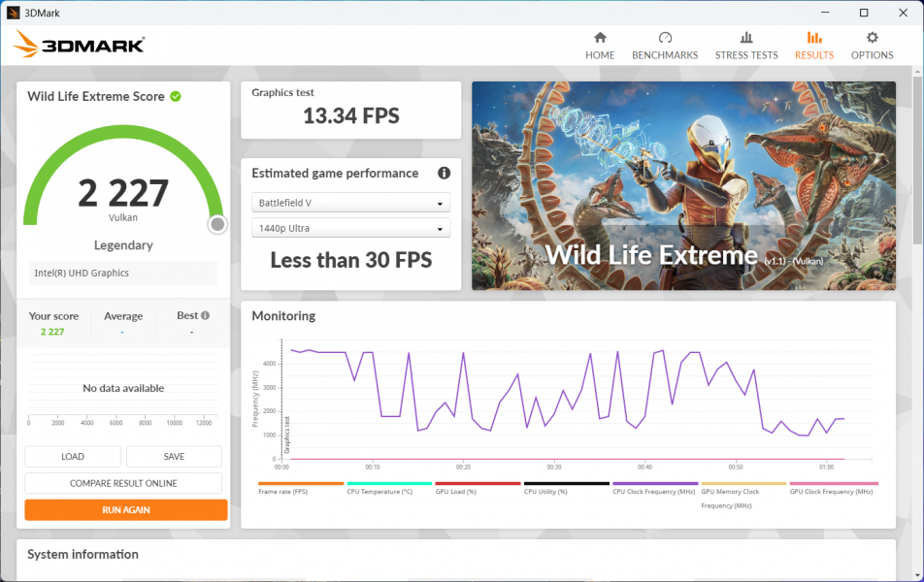Click the info icon next to Best
The image size is (924, 582).
pos(206,315)
